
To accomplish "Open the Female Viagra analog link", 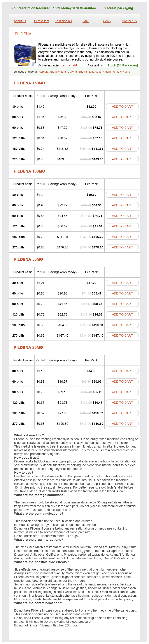I will click(x=121, y=72).
